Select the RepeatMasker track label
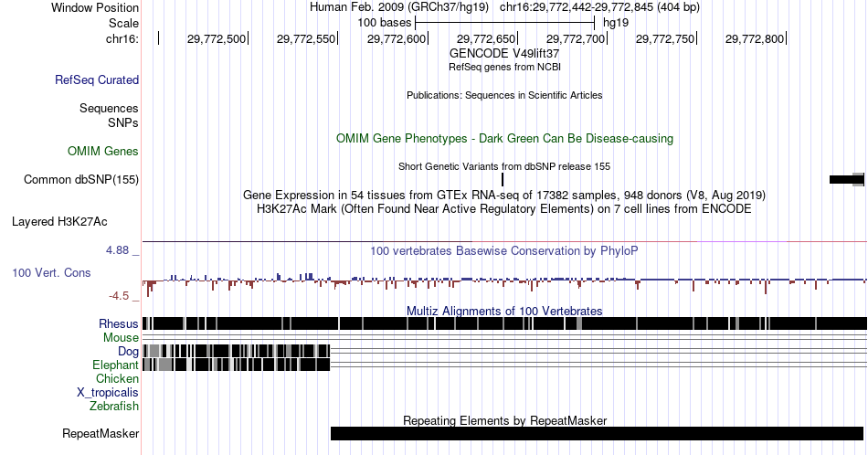 (x=101, y=433)
